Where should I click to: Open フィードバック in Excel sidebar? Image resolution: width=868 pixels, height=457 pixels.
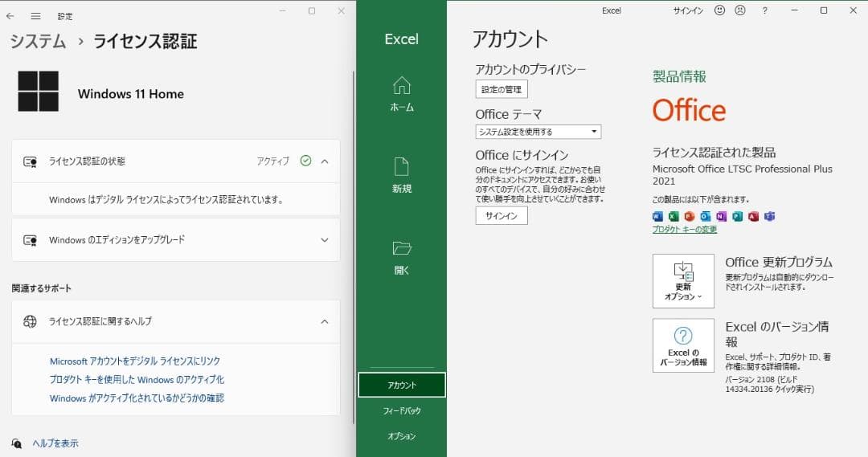tap(402, 410)
